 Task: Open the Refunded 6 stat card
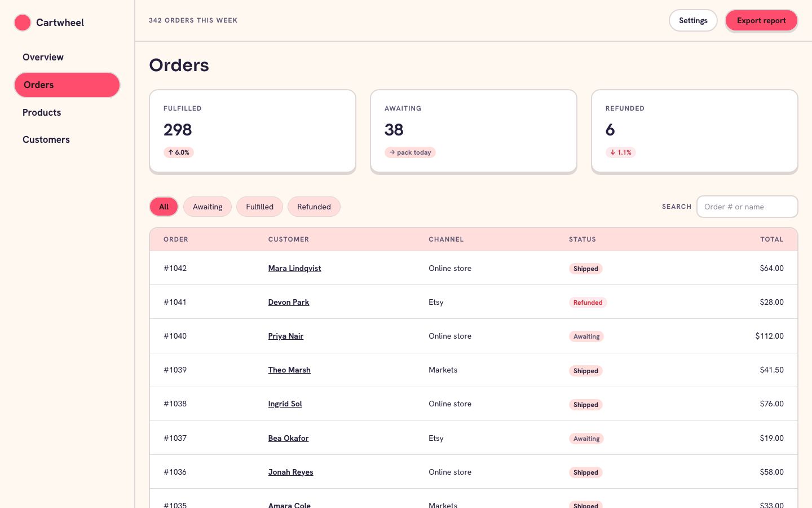click(x=695, y=131)
